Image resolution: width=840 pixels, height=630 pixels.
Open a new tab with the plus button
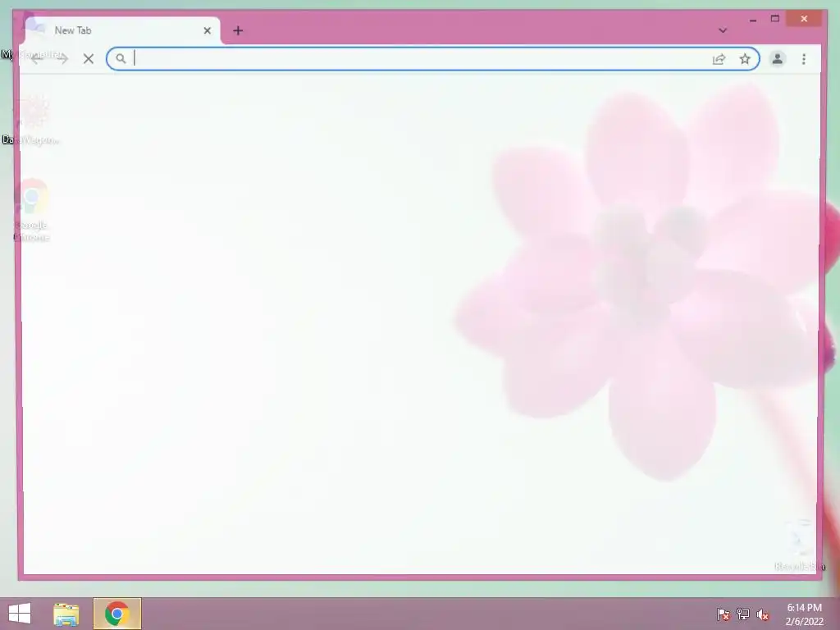(x=238, y=30)
